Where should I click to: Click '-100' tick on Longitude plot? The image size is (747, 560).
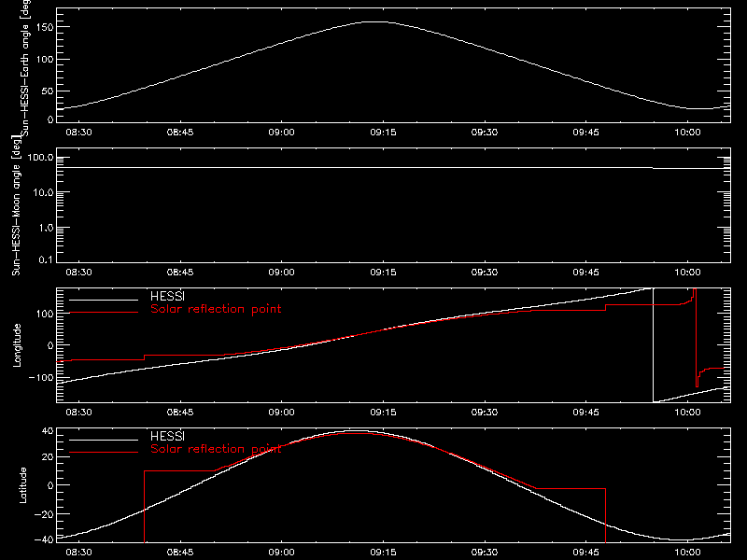40,378
